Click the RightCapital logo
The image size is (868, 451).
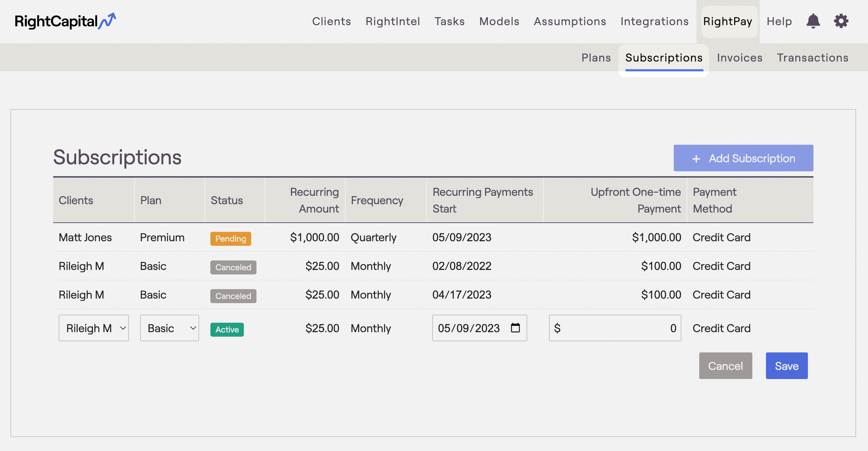click(x=65, y=21)
